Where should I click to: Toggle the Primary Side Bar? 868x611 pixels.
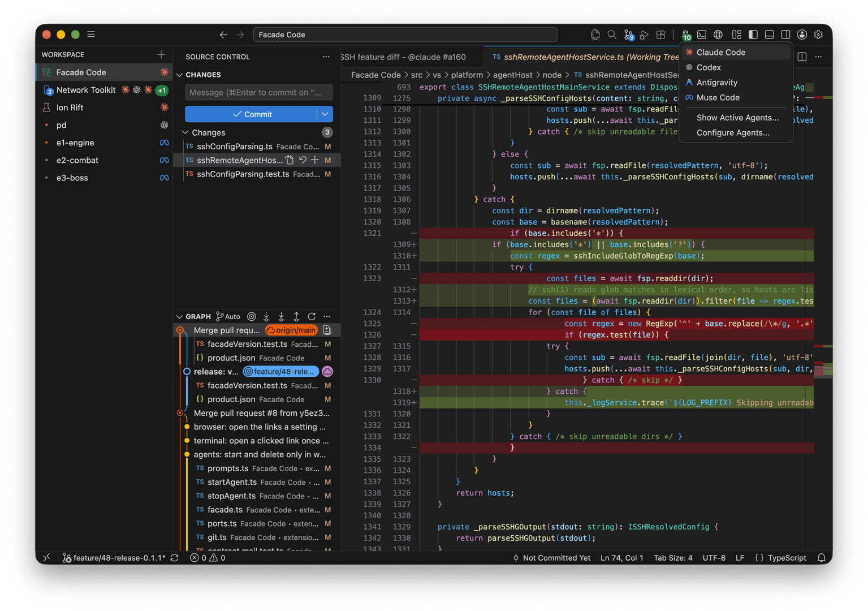(753, 35)
